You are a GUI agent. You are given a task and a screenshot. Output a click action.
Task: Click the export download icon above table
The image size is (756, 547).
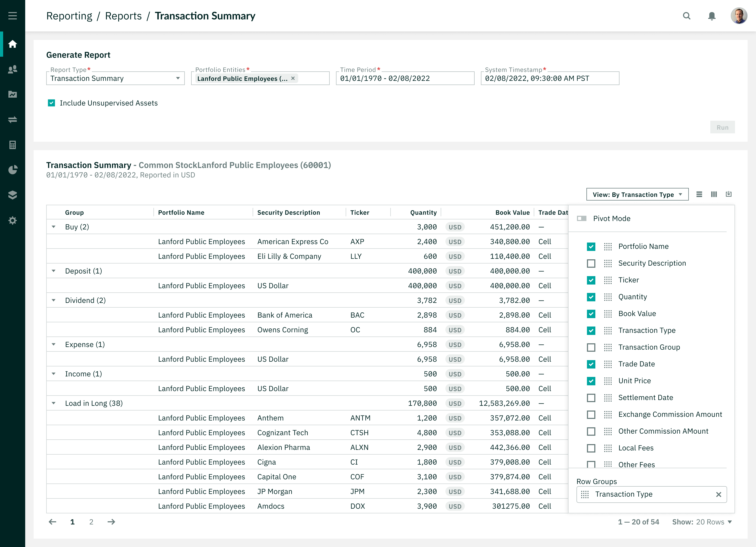729,194
